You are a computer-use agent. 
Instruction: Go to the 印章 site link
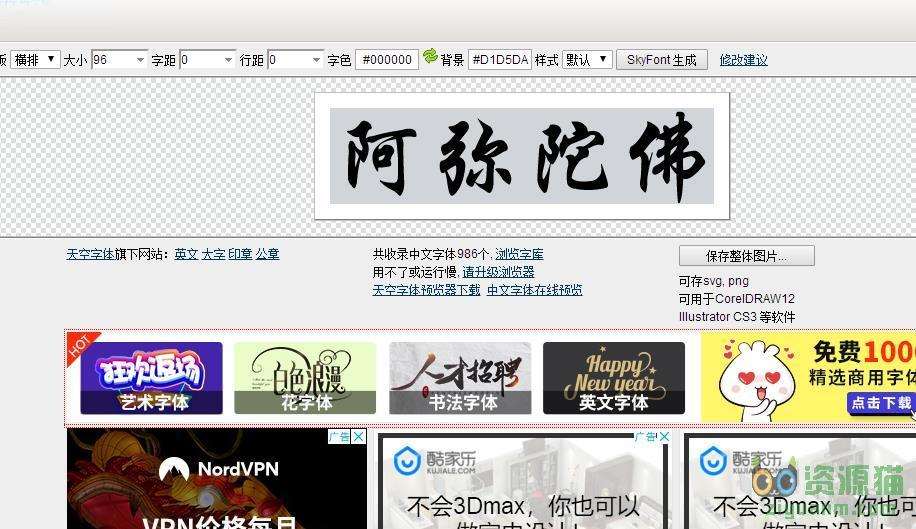click(240, 254)
